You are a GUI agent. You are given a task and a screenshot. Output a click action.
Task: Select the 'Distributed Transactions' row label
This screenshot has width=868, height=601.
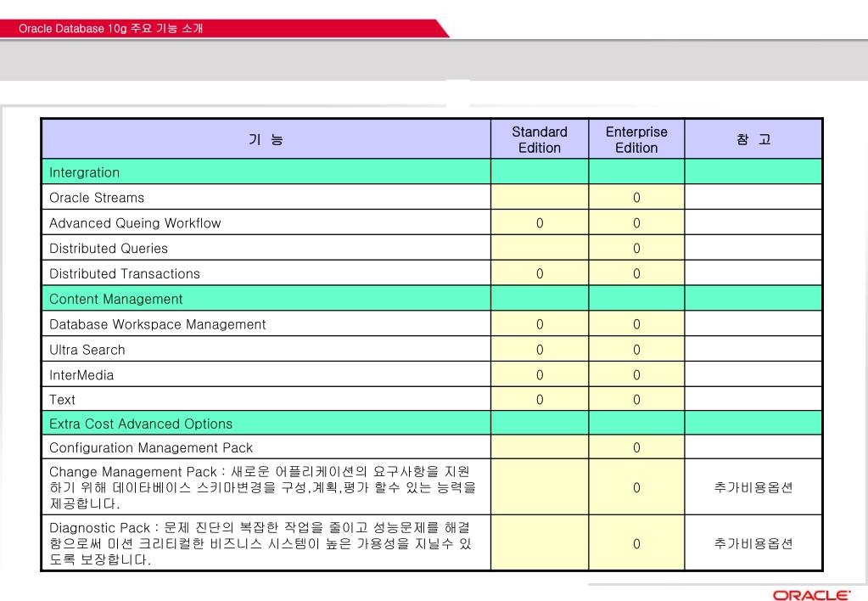[125, 273]
